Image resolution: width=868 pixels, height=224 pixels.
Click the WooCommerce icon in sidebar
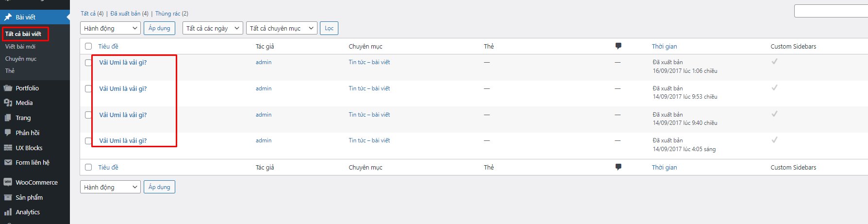[8, 183]
